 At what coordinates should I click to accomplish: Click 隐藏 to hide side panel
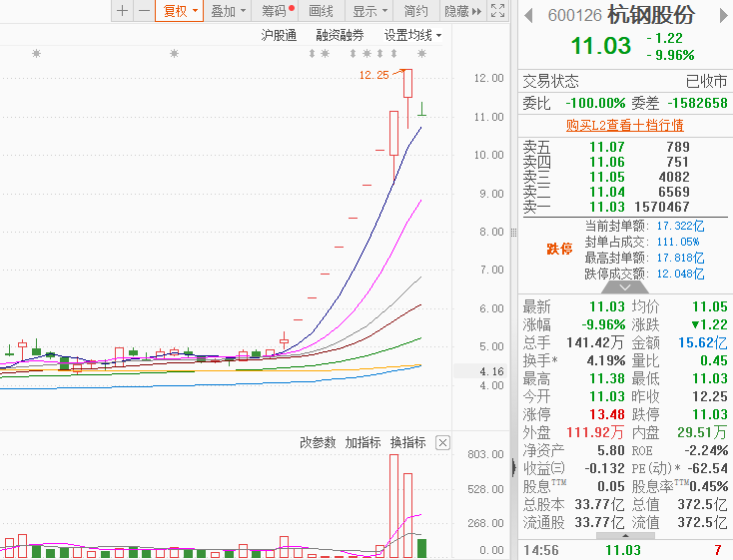point(462,11)
